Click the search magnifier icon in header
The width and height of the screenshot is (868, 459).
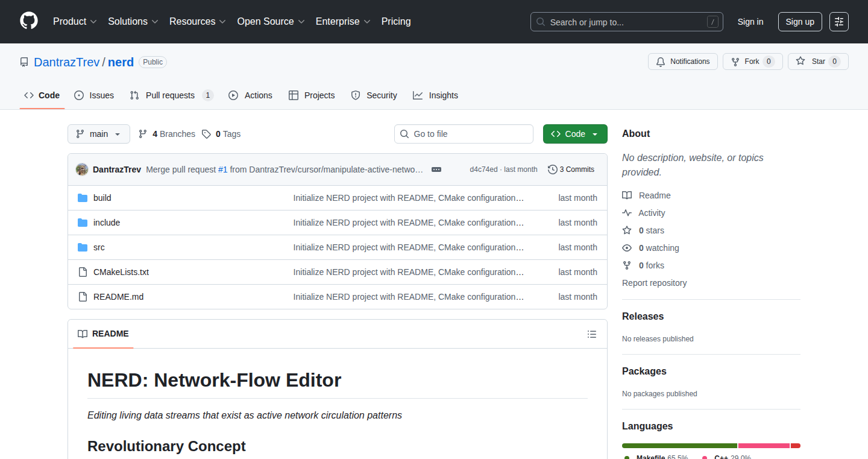(x=541, y=22)
